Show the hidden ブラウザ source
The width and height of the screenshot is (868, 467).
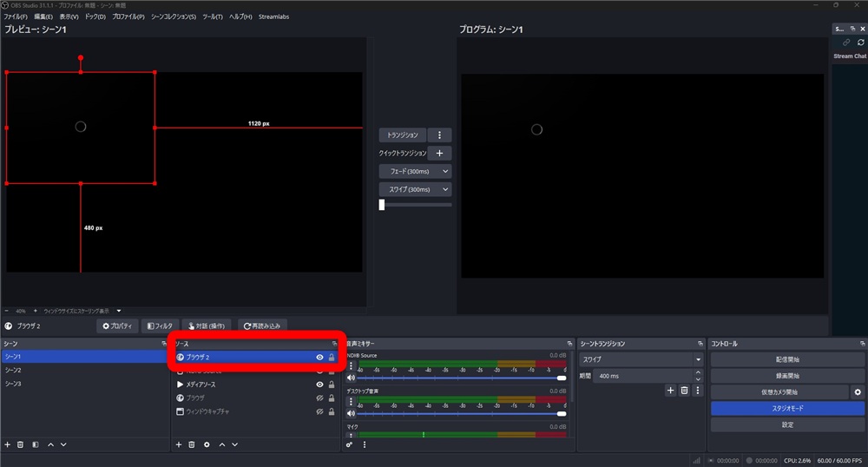[x=319, y=398]
